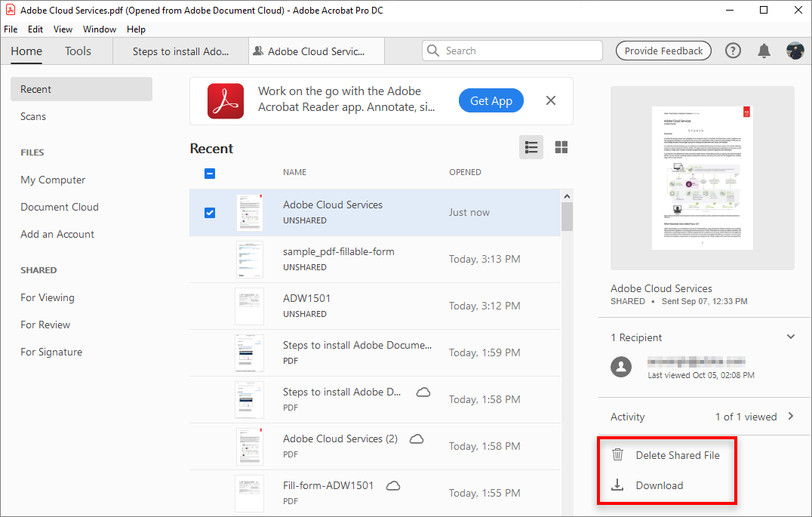
Task: Click the cloud icon next to Adobe Cloud Services (2)
Action: (x=417, y=439)
